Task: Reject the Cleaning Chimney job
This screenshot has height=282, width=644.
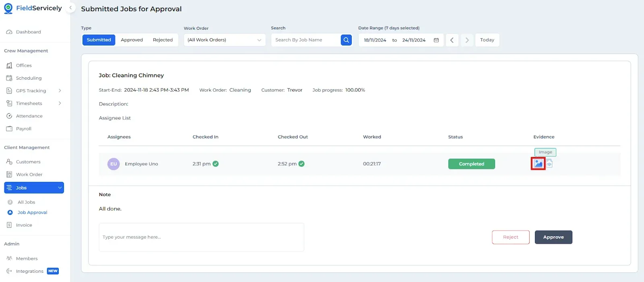Action: point(510,237)
